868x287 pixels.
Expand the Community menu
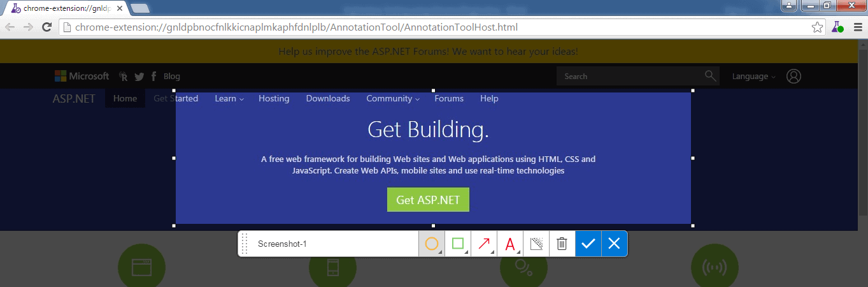click(392, 98)
